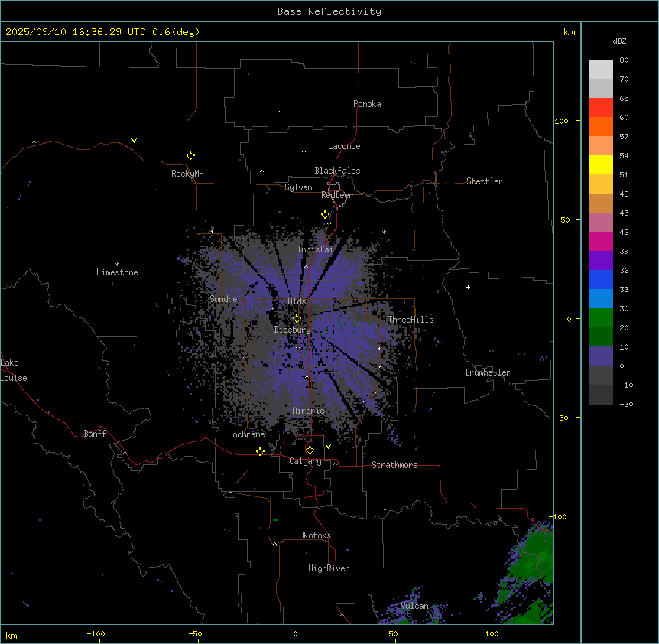659x644 pixels.
Task: Select the light gray 80 dBZ legend swatch
Action: point(601,69)
